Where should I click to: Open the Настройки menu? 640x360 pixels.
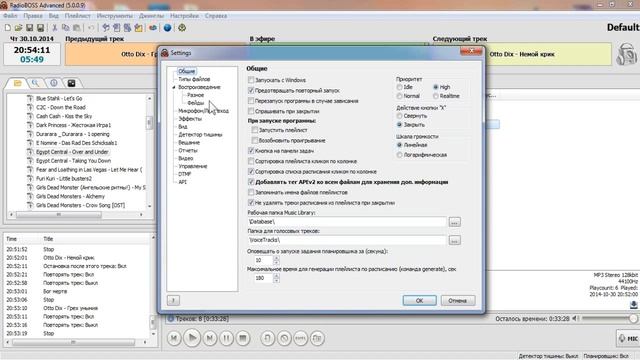coord(184,16)
